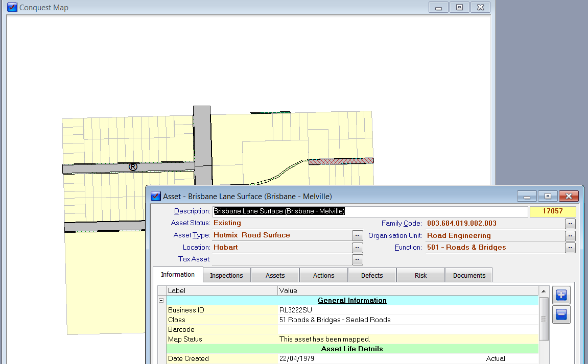Click the Date Created label cell
Viewport: 588px width, 364px height.
(222, 359)
